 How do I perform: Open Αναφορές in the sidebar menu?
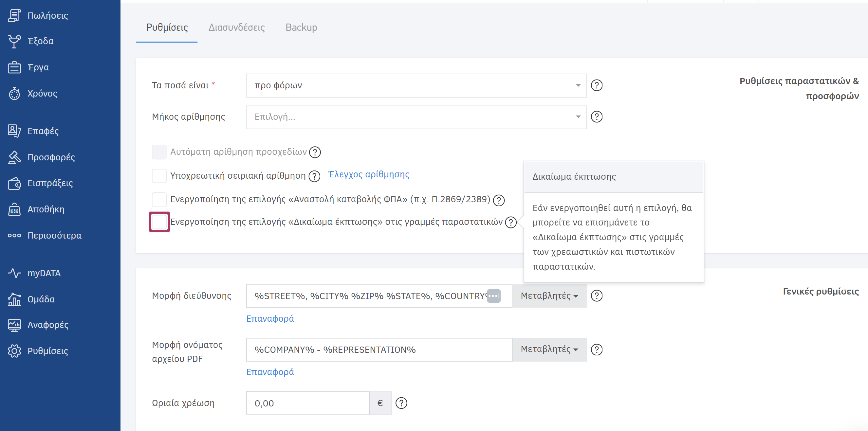(x=48, y=325)
